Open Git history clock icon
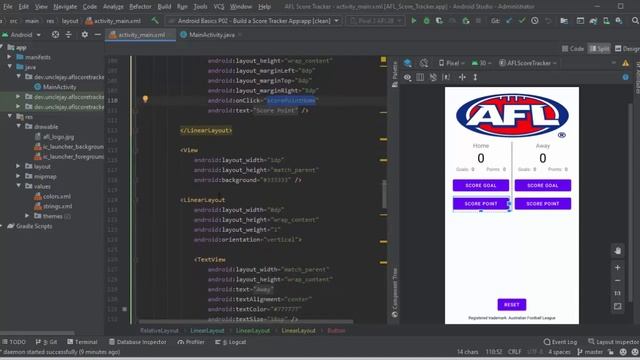The image size is (640, 360). coord(535,20)
